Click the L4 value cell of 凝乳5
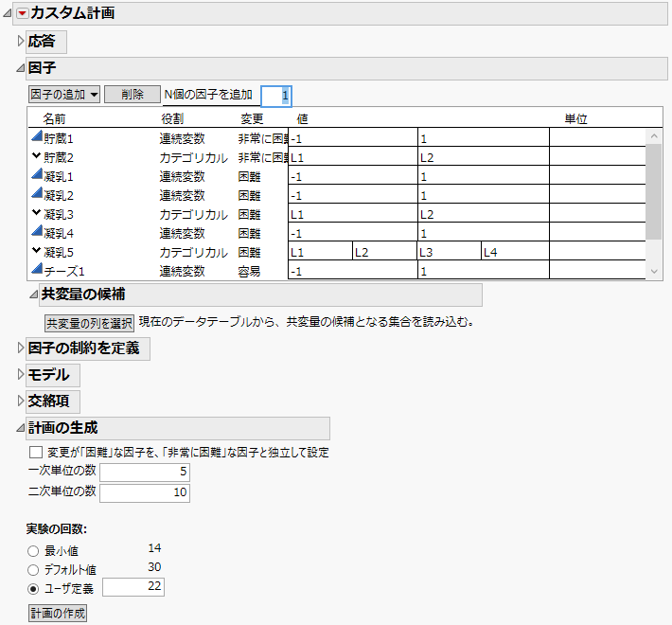The height and width of the screenshot is (625, 672). (515, 252)
